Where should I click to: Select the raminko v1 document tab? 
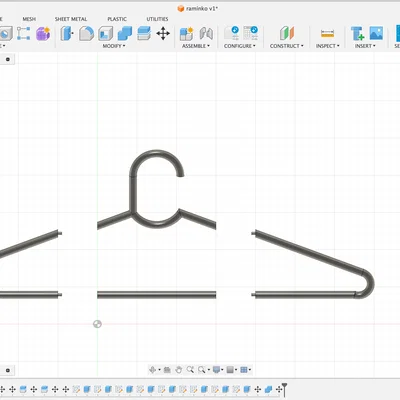coord(198,9)
